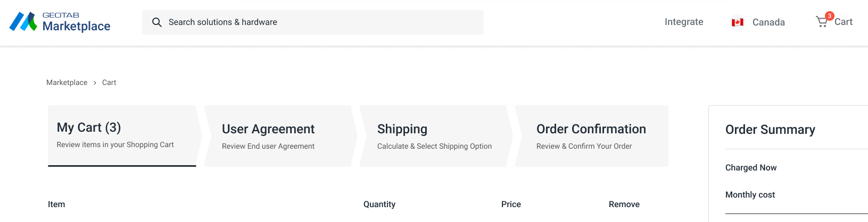868x222 pixels.
Task: Click the Marketplace wordmark in header
Action: click(76, 26)
